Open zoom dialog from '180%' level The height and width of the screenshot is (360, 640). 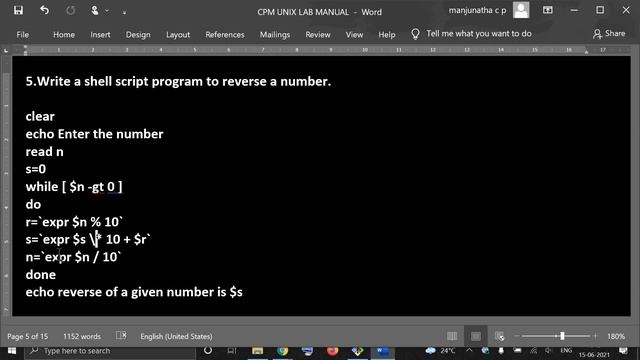[616, 336]
